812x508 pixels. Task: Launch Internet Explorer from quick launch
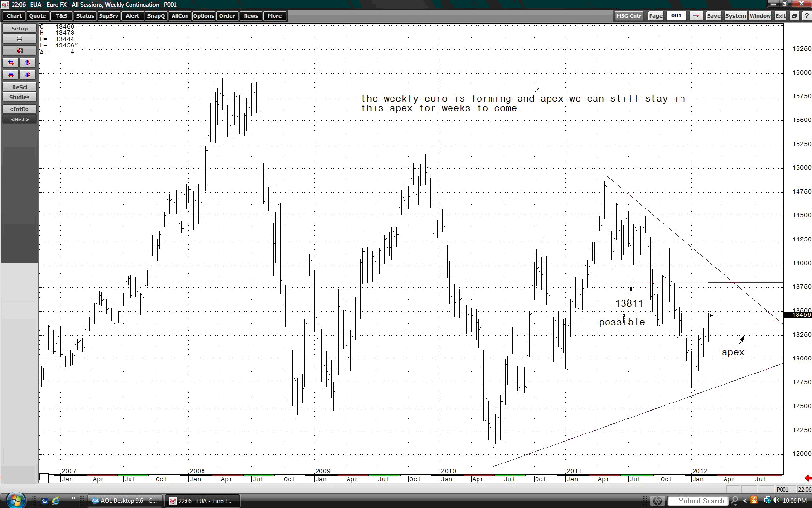56,501
